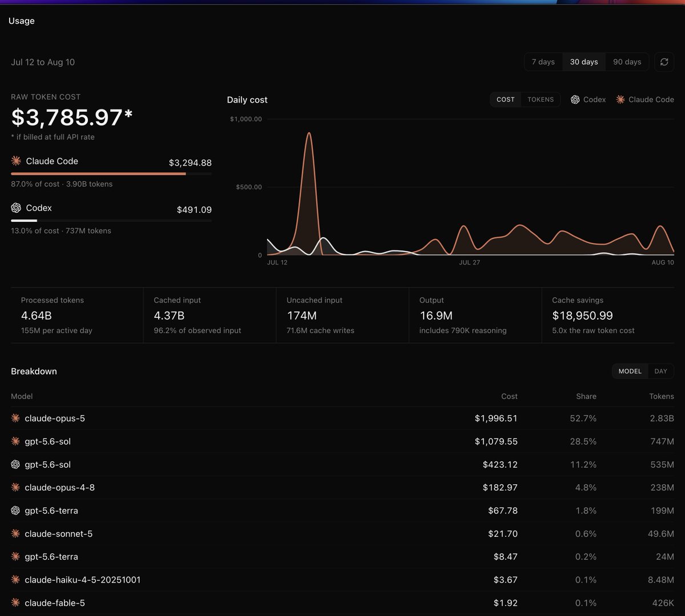Click icon beside claude-fable-5 row
The width and height of the screenshot is (685, 616).
(15, 603)
